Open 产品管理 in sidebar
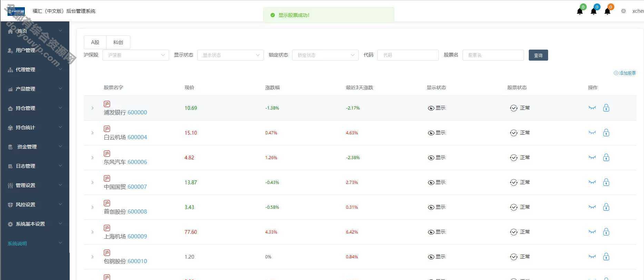The image size is (644, 280). click(x=34, y=89)
